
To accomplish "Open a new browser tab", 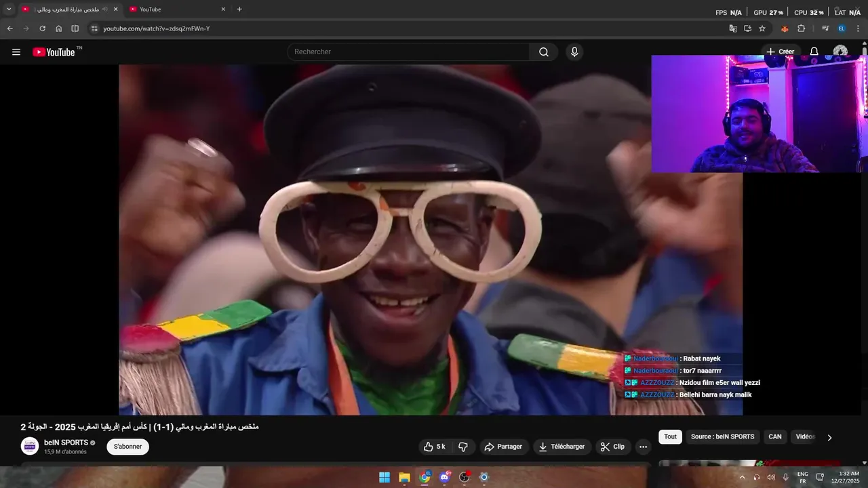I will coord(239,9).
